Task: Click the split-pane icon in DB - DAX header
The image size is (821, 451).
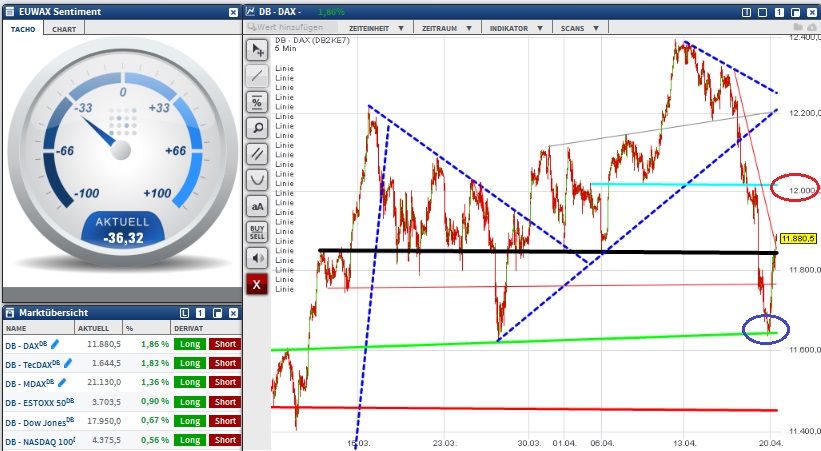Action: pos(747,12)
